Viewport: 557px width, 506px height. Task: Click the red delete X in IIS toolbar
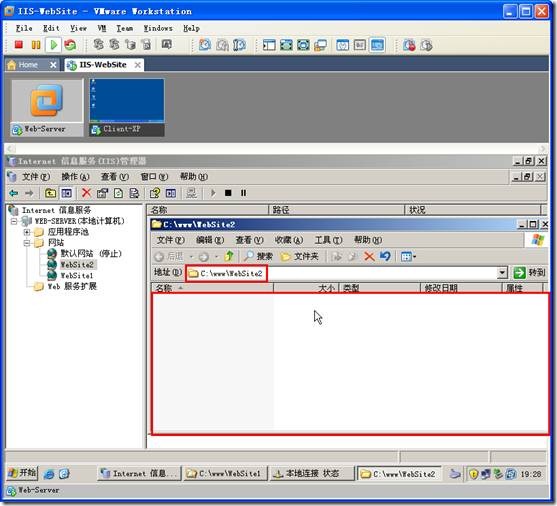tap(86, 193)
